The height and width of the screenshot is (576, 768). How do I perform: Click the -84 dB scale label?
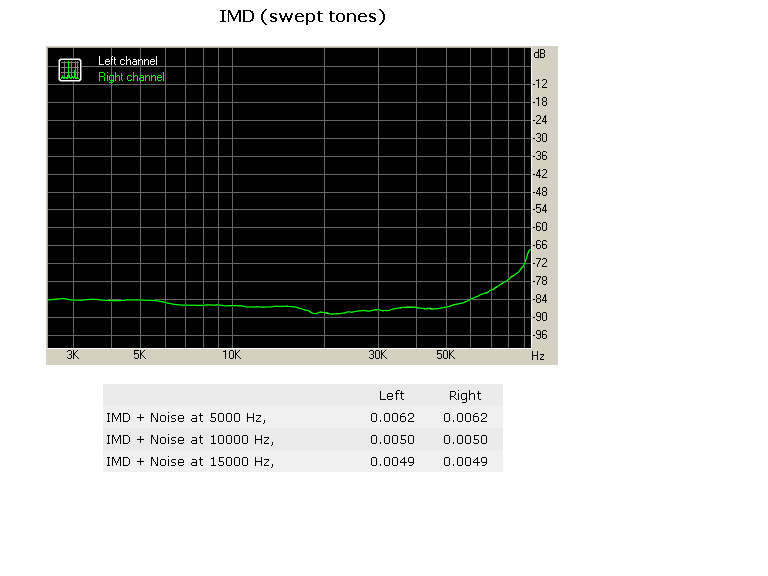pos(540,299)
